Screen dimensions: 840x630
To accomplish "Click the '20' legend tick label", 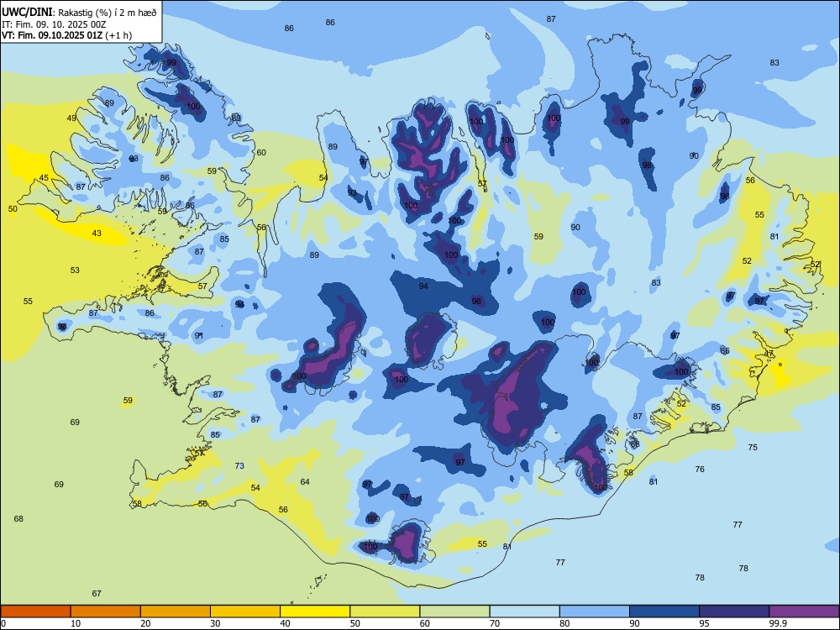I will [145, 623].
